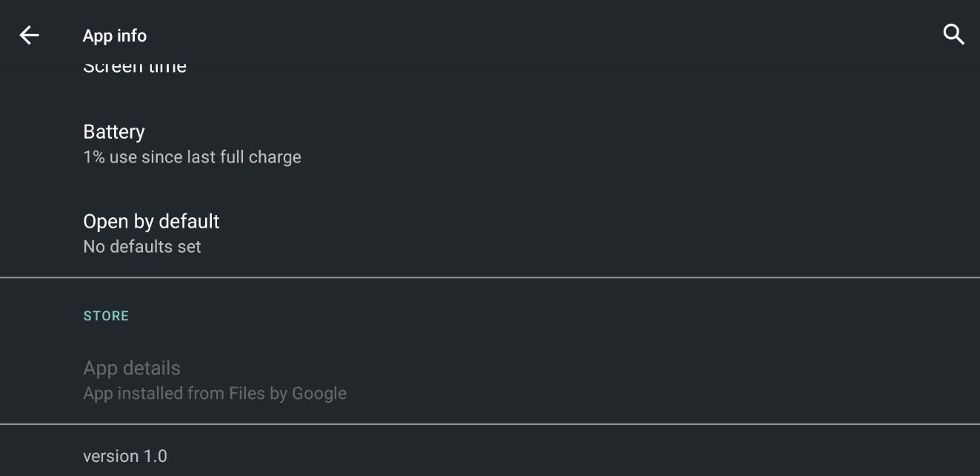Click "App installed from Files by Google" text

[215, 394]
